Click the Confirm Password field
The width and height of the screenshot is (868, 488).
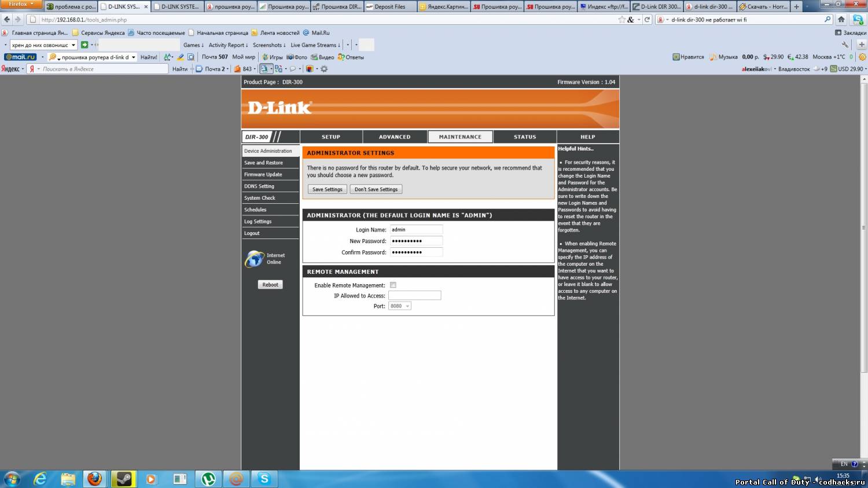click(x=416, y=252)
